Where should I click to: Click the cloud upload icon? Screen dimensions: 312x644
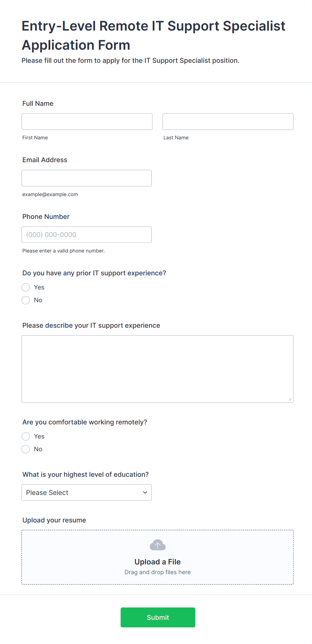tap(158, 545)
